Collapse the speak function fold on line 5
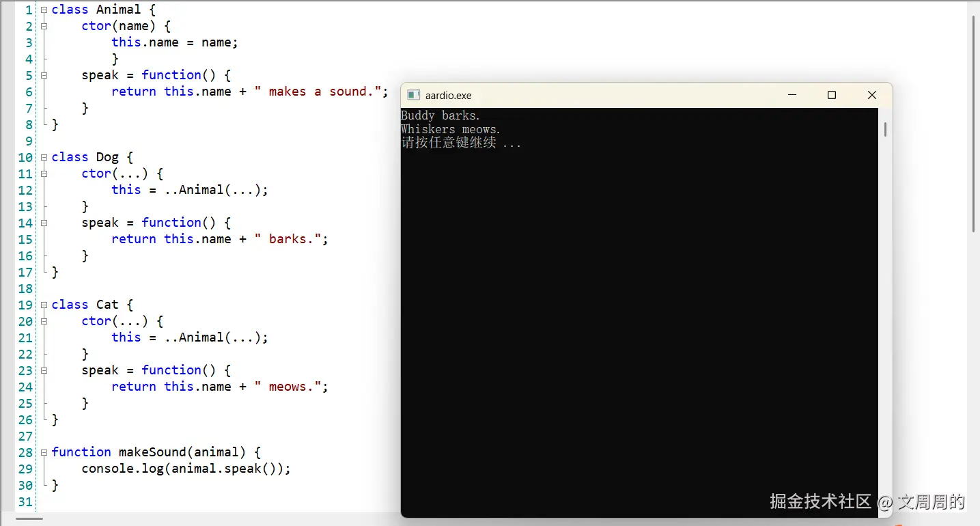The height and width of the screenshot is (526, 980). click(44, 76)
